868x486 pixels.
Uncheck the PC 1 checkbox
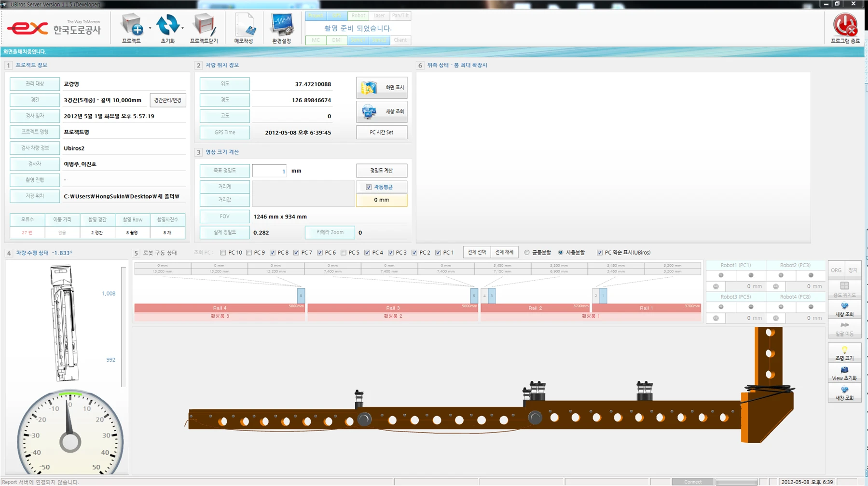[438, 253]
